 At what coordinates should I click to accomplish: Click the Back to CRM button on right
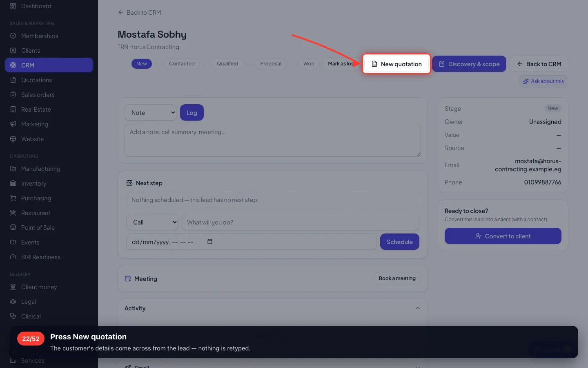pyautogui.click(x=539, y=64)
